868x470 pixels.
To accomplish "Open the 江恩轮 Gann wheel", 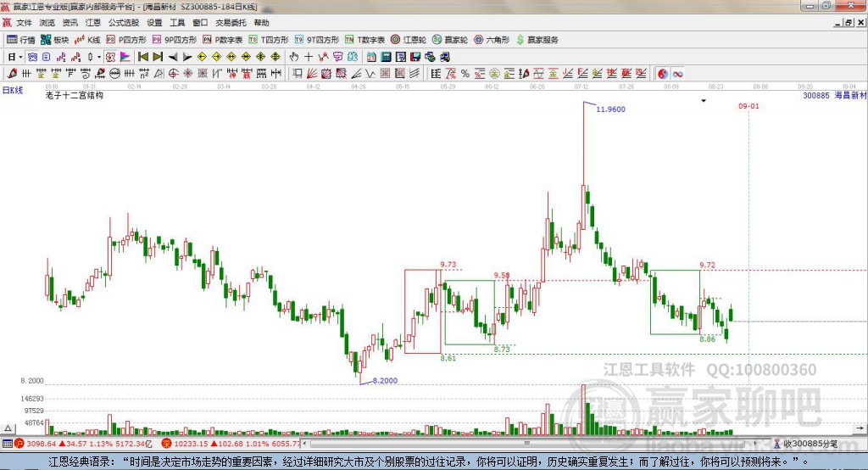I will 408,40.
